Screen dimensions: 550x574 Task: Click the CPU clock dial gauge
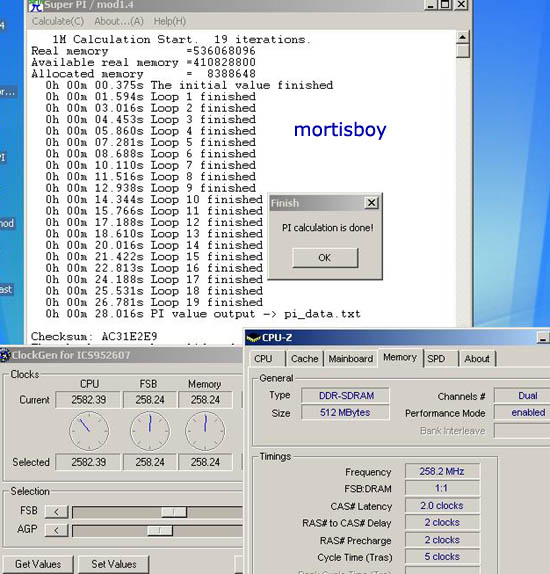[89, 431]
